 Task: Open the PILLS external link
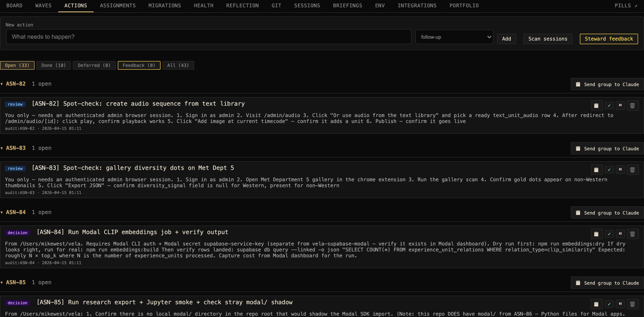click(626, 5)
